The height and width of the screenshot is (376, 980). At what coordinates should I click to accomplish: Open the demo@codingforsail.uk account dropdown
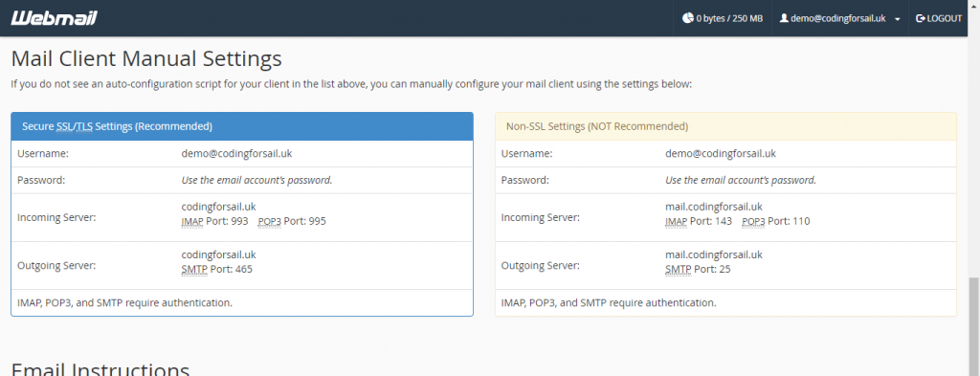(x=840, y=18)
